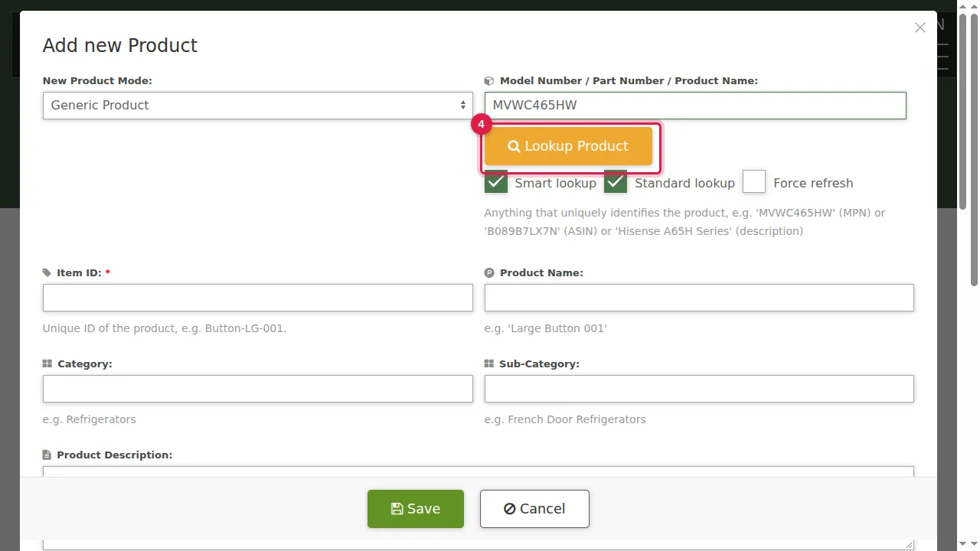Open the New Product Mode dropdown

point(257,106)
